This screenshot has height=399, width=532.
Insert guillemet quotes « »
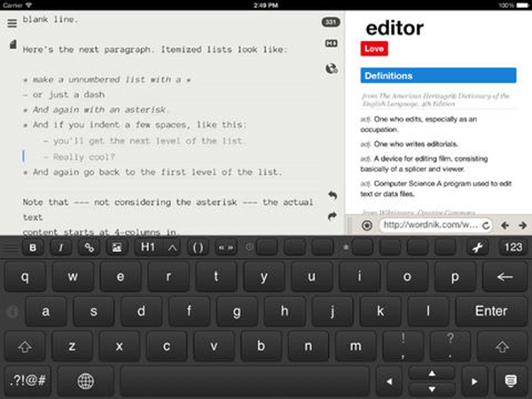coord(226,247)
